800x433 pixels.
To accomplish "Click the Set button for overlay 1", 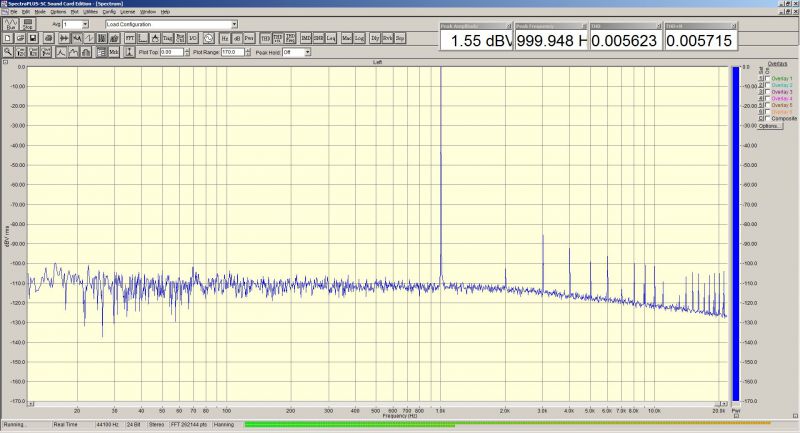I will point(761,79).
